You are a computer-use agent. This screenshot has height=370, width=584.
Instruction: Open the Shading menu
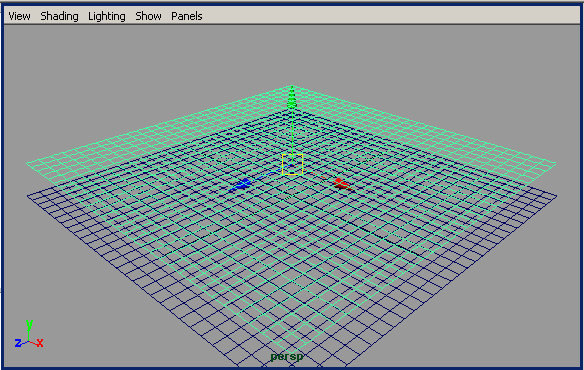pos(59,16)
